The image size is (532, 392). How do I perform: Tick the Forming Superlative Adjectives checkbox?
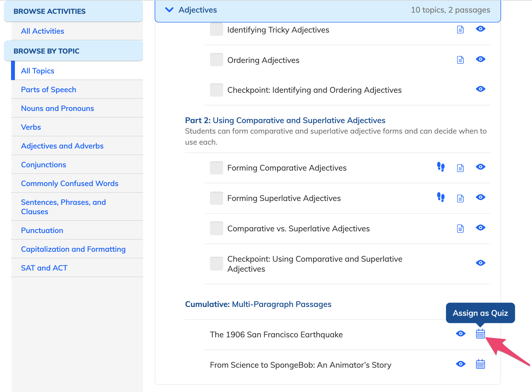pyautogui.click(x=217, y=198)
